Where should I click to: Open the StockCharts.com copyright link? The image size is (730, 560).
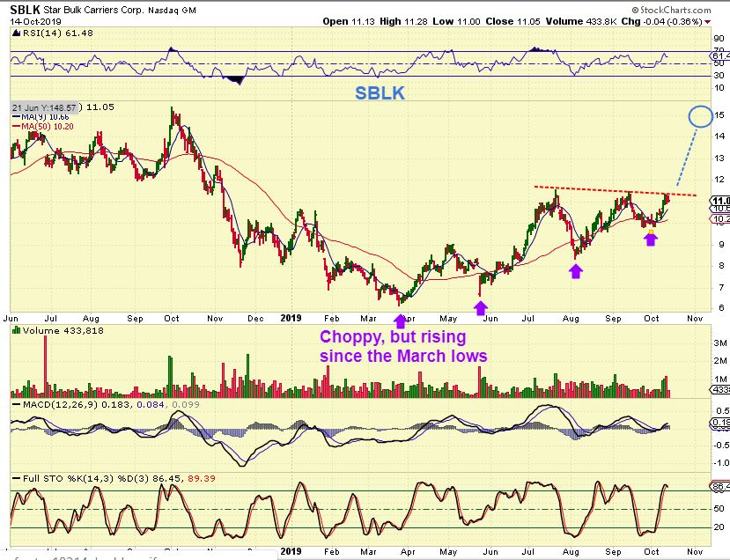click(x=671, y=10)
